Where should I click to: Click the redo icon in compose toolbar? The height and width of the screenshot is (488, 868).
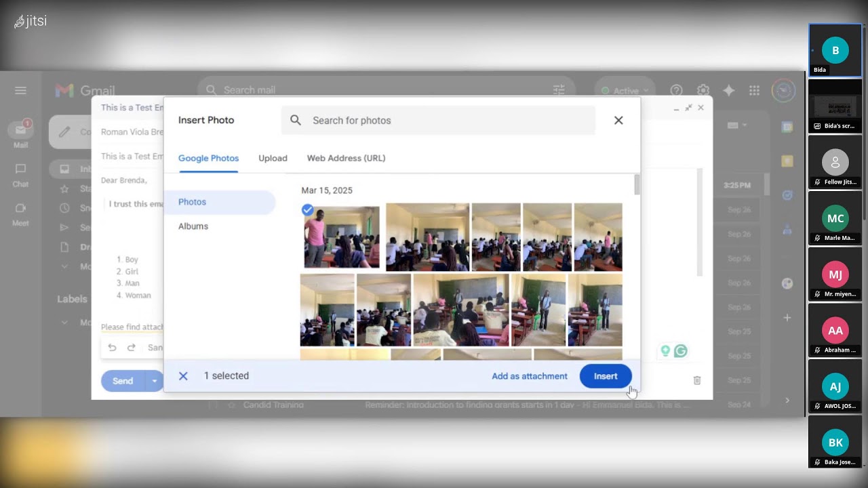pyautogui.click(x=132, y=348)
